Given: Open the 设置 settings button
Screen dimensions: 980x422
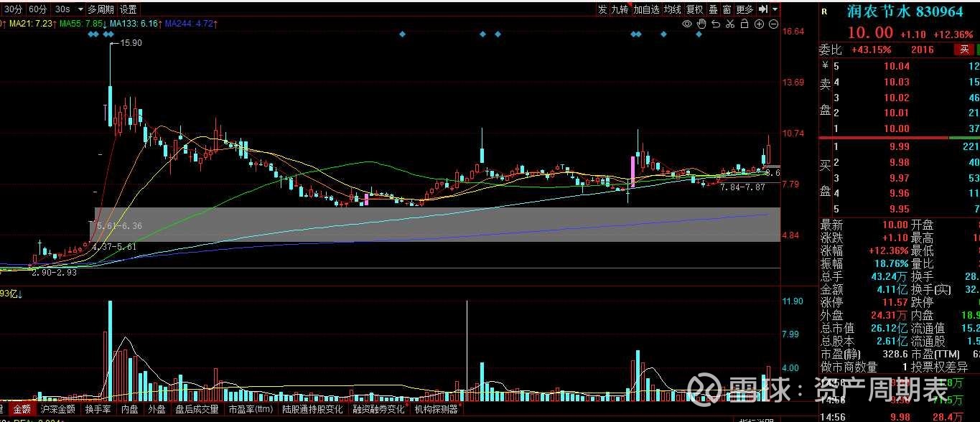Looking at the screenshot, I should click(x=129, y=9).
